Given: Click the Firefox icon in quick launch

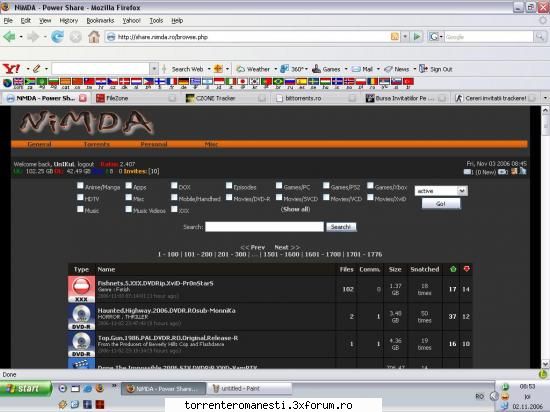Looking at the screenshot, I should [100, 388].
